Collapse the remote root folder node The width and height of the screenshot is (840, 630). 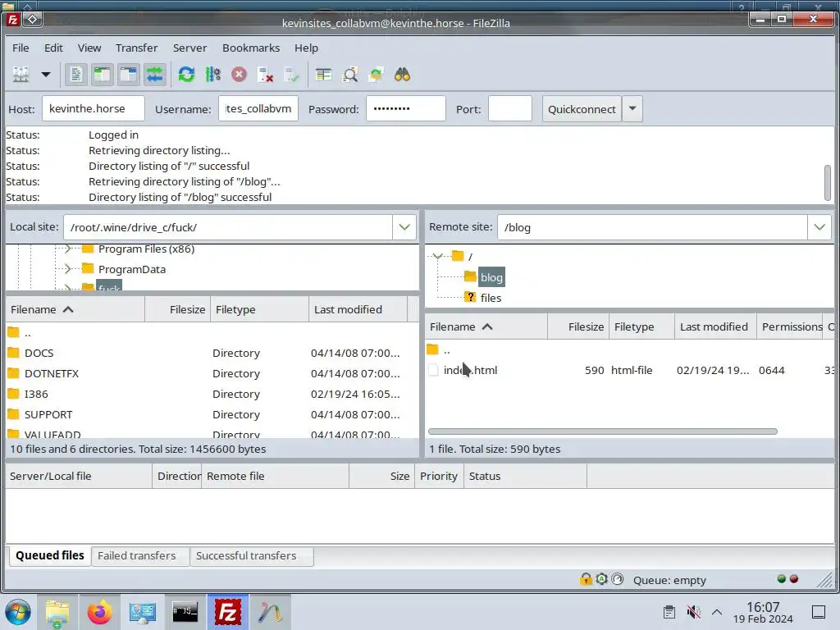point(438,256)
